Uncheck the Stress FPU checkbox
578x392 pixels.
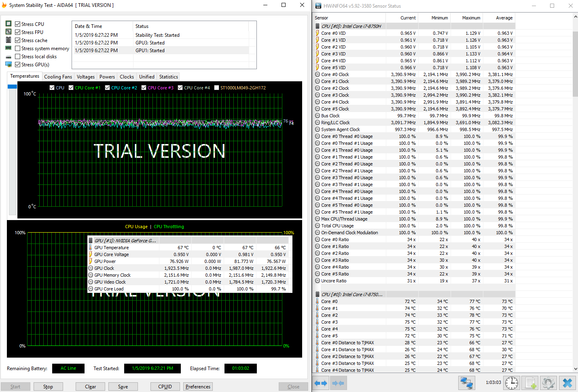[x=17, y=32]
